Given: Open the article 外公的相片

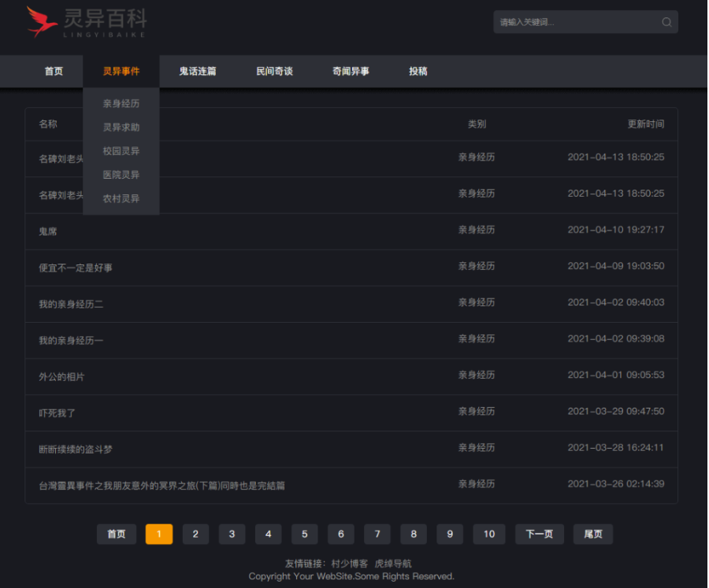Looking at the screenshot, I should [61, 377].
